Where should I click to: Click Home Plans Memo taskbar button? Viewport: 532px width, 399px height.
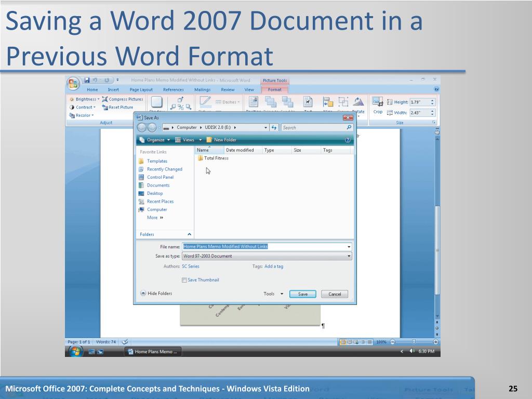coord(153,352)
